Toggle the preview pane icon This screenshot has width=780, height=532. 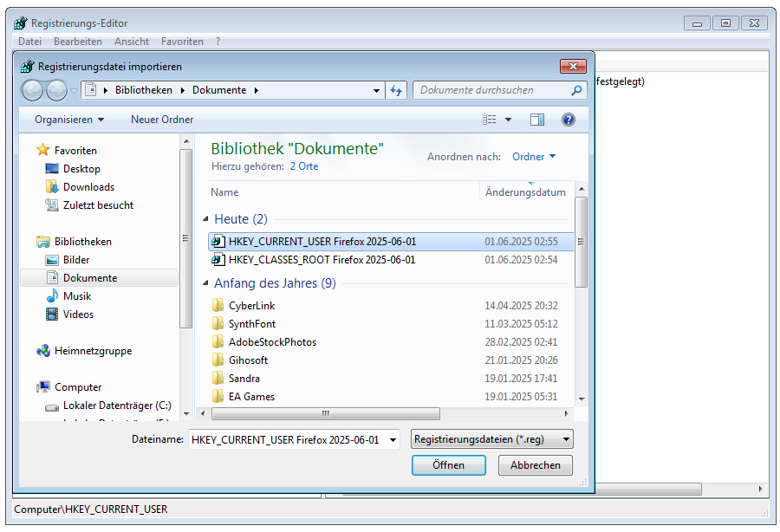[537, 120]
